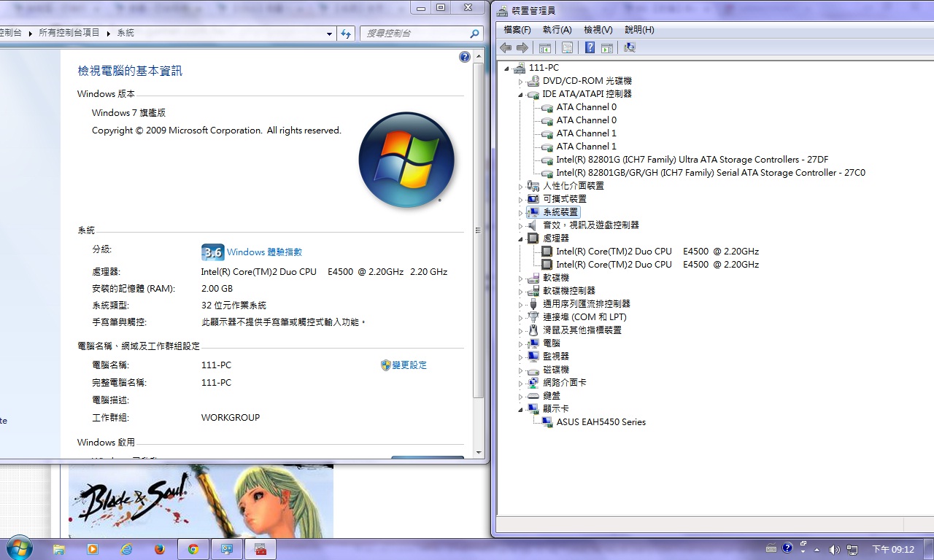Image resolution: width=934 pixels, height=560 pixels.
Task: Collapse the IDE ATA/ATAPI 控制器 node
Action: tap(521, 95)
